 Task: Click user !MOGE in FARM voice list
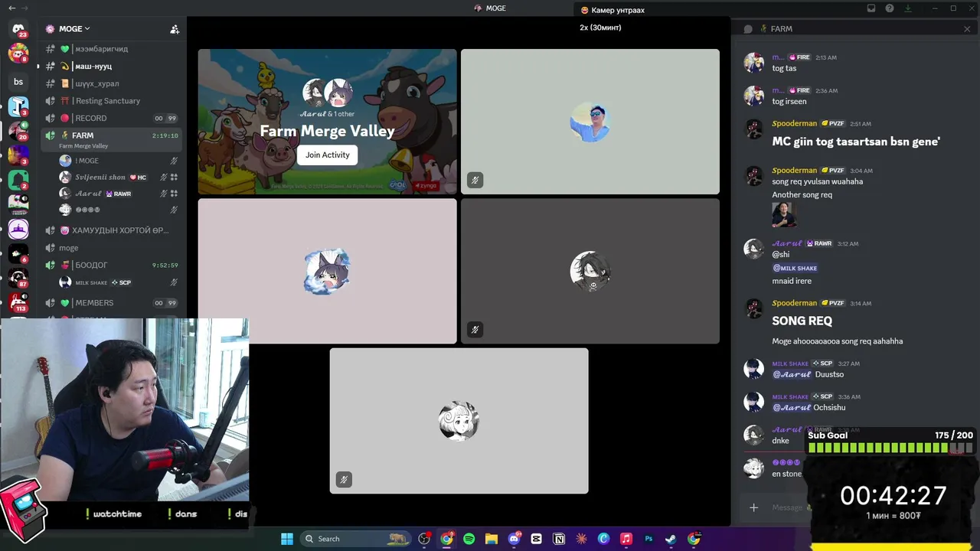click(x=118, y=161)
